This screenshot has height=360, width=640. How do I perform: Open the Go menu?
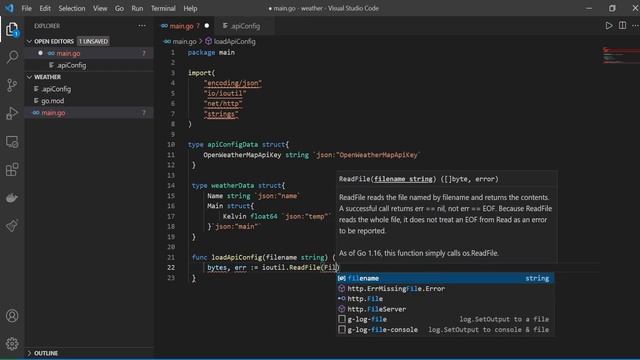coord(119,8)
